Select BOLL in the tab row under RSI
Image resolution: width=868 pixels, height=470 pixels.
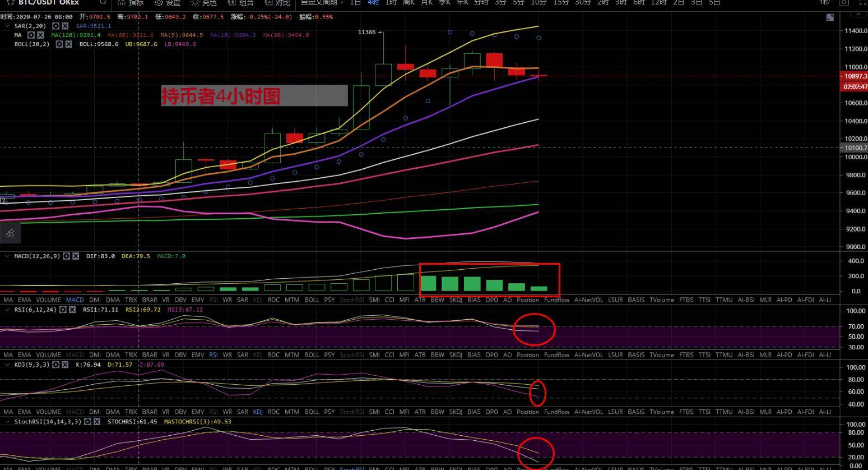tap(312, 355)
